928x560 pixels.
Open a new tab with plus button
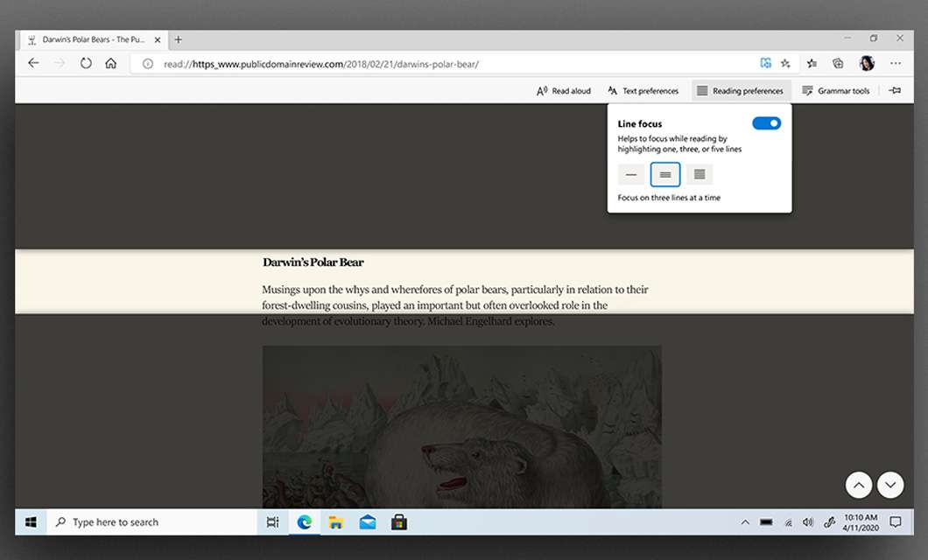coord(178,39)
